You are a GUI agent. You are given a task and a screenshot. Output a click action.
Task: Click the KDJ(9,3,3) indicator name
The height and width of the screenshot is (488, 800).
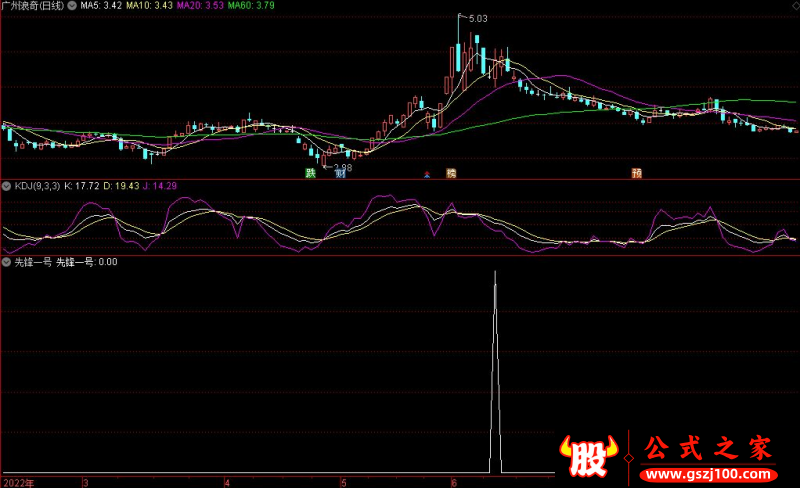[37, 186]
